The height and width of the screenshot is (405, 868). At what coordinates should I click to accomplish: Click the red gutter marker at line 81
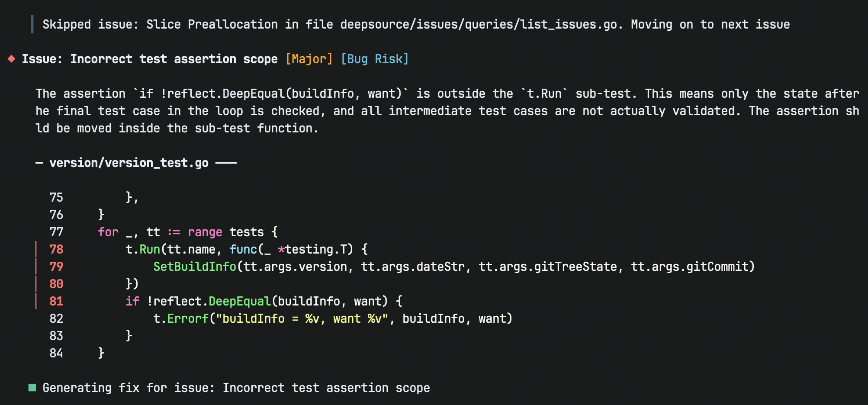[x=36, y=301]
